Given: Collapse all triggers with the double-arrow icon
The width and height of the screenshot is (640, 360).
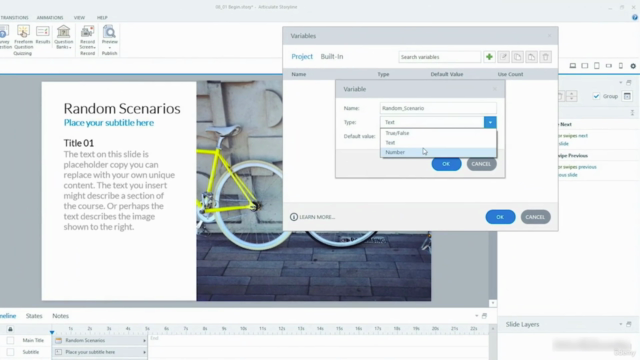Looking at the screenshot, I should click(x=632, y=113).
